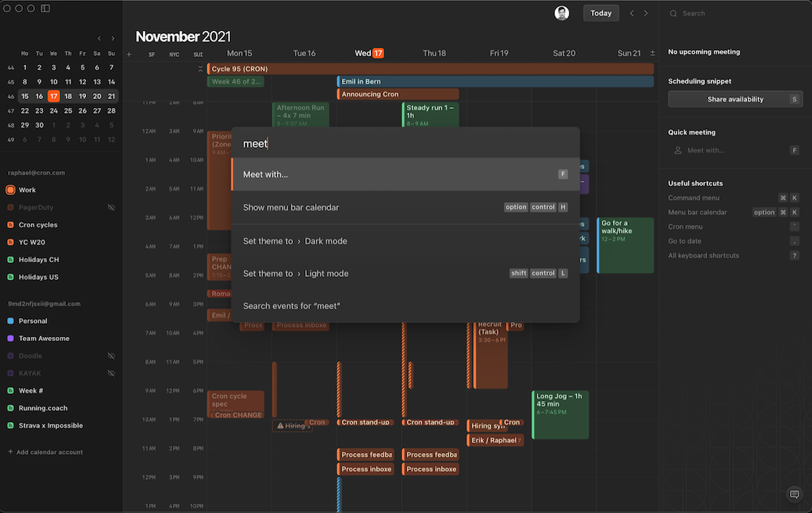This screenshot has width=812, height=513.
Task: Collapse all-day events with the double-chevron icon
Action: [200, 68]
